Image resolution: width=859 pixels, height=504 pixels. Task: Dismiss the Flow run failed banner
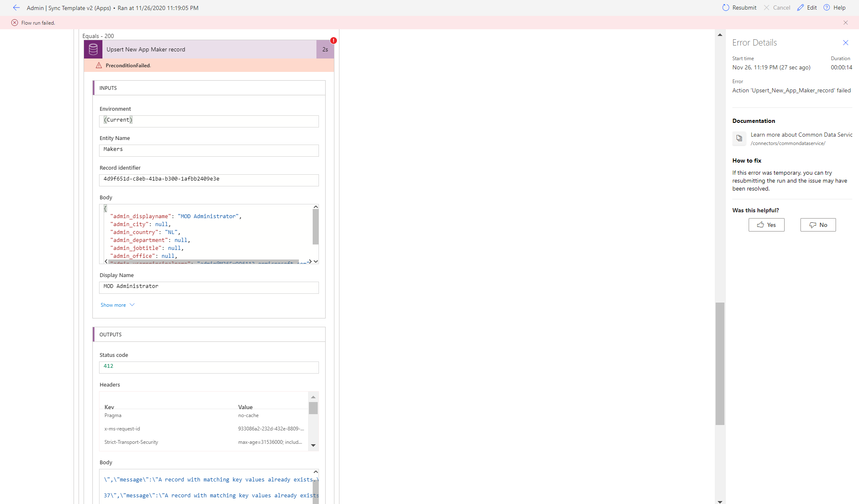pos(846,23)
